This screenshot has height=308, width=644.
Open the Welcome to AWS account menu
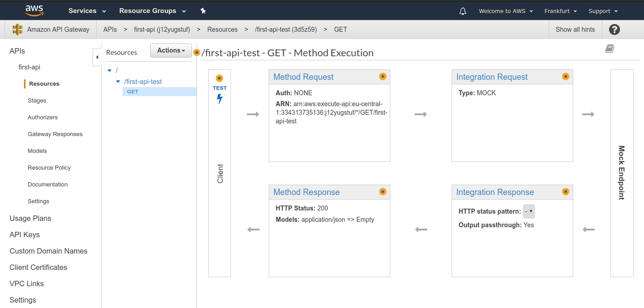(506, 11)
